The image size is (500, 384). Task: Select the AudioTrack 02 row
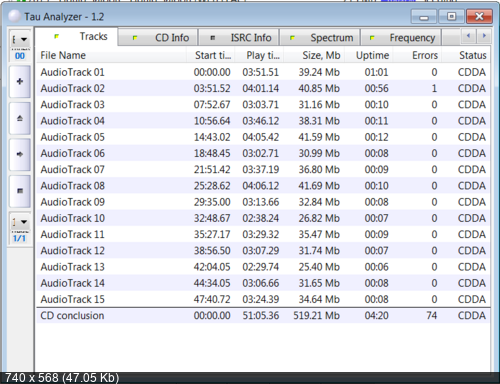(x=263, y=88)
